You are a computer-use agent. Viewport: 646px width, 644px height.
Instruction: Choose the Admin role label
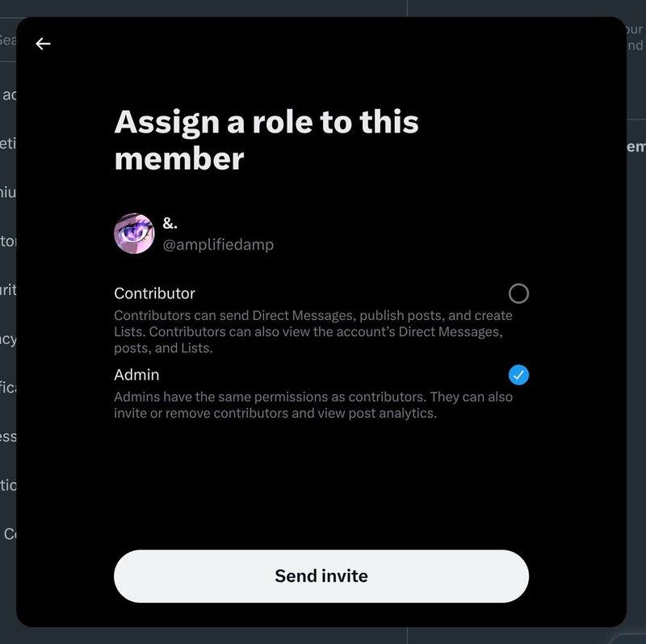pyautogui.click(x=136, y=375)
